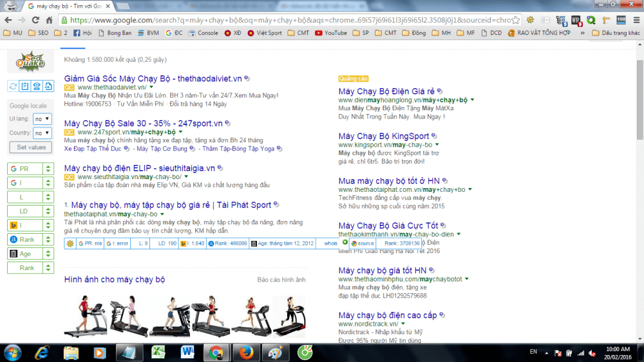Click the source link in the SeoQuake bar
644x362 pixels.
pos(363,243)
